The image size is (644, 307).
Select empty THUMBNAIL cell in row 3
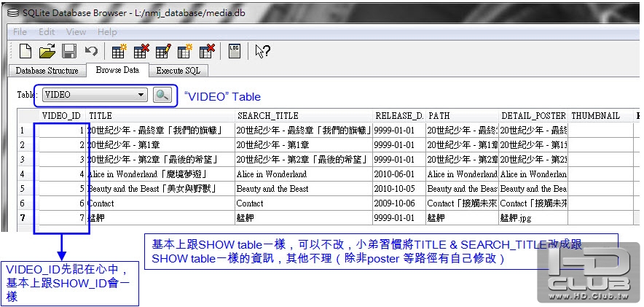click(x=602, y=160)
